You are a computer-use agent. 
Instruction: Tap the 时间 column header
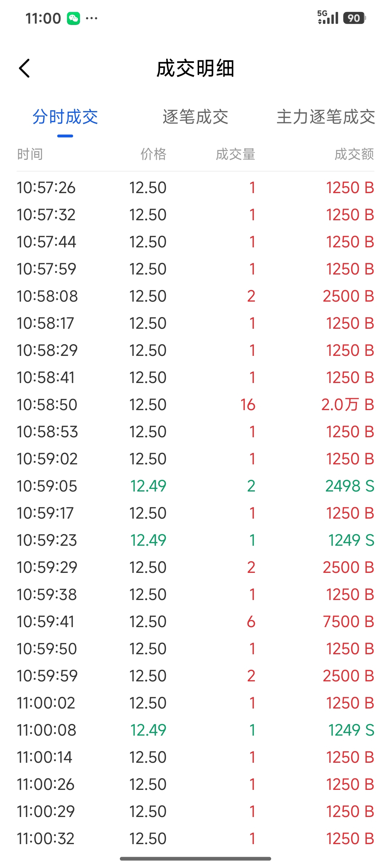[x=30, y=154]
